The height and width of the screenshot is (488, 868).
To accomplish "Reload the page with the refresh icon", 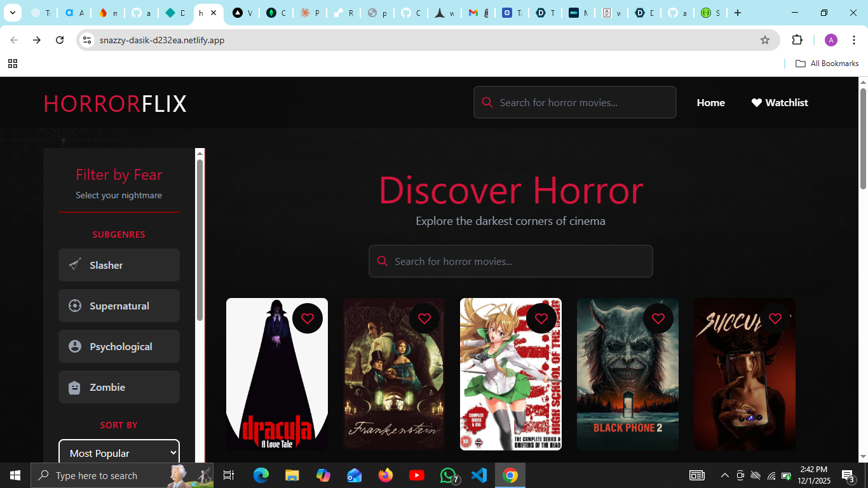I will tap(60, 40).
